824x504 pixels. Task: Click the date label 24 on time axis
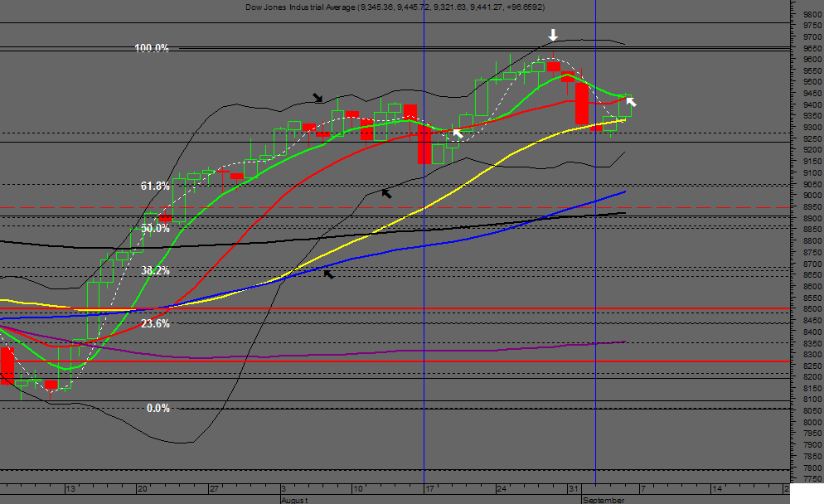(502, 489)
